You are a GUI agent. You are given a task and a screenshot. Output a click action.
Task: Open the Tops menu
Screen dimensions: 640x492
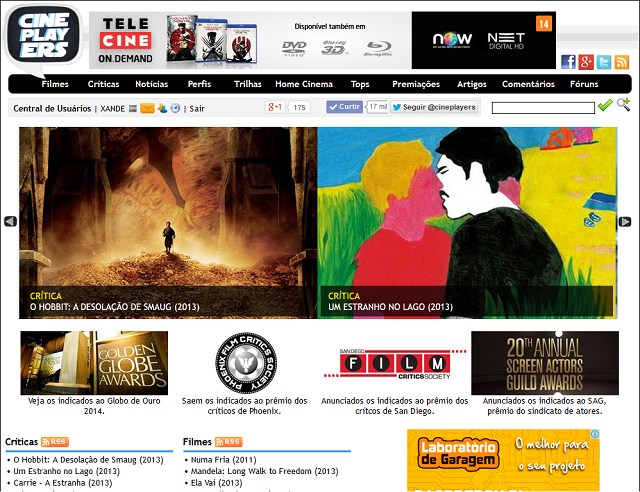[360, 84]
